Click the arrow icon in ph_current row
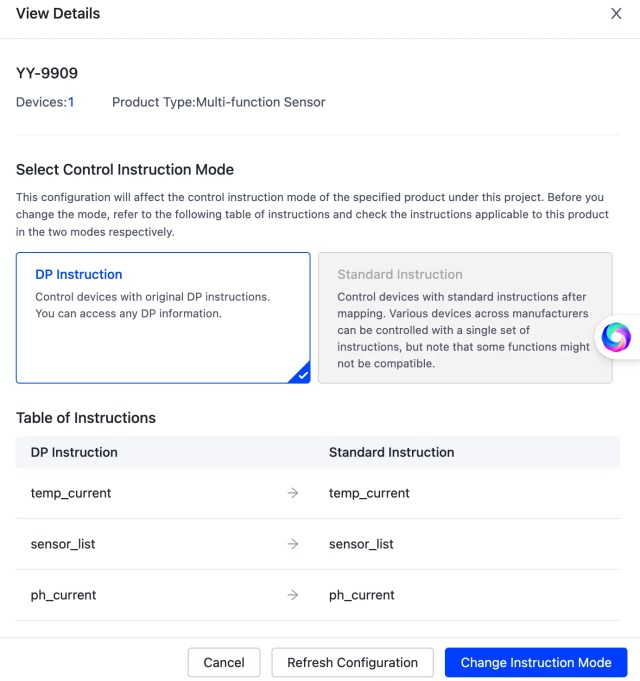 [293, 595]
